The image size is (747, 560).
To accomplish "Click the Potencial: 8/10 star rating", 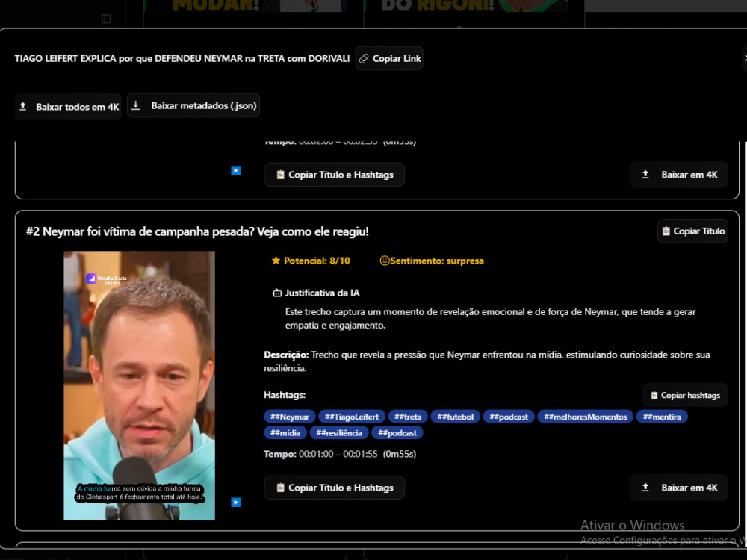I will (311, 261).
